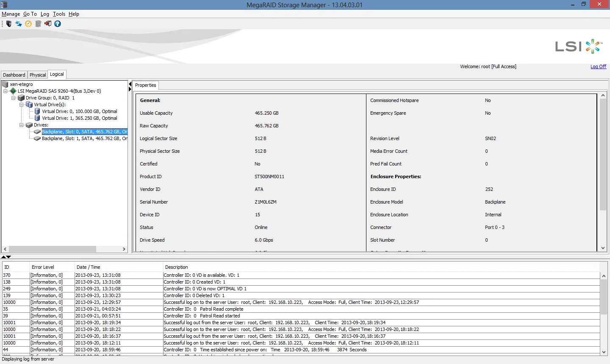Click the Serial Number value Z1M0L6ZM
Screen dimensions: 610x364
coord(266,202)
